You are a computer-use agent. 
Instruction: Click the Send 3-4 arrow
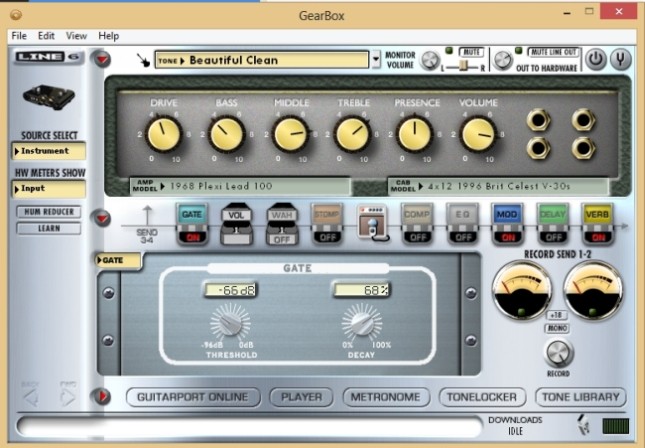[x=147, y=216]
